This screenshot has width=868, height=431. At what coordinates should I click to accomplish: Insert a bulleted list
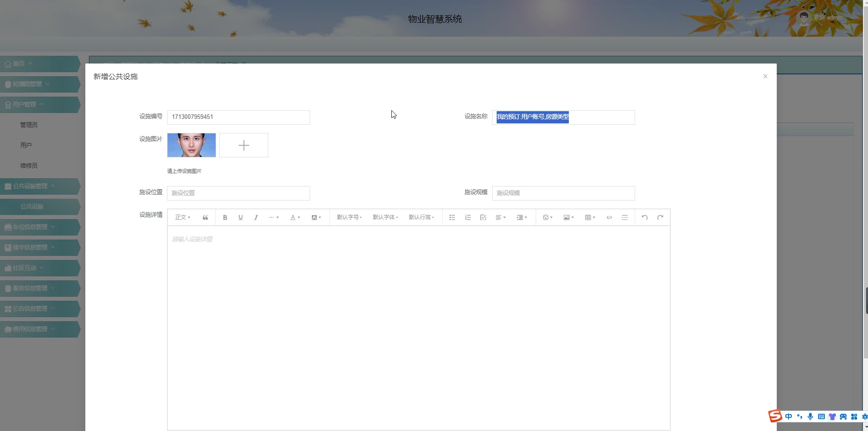(452, 217)
